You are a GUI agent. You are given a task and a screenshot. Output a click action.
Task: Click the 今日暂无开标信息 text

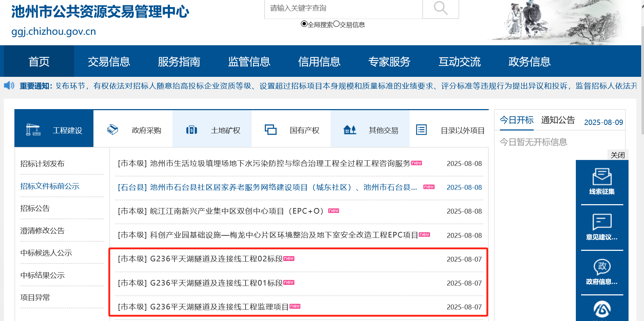[x=533, y=142]
